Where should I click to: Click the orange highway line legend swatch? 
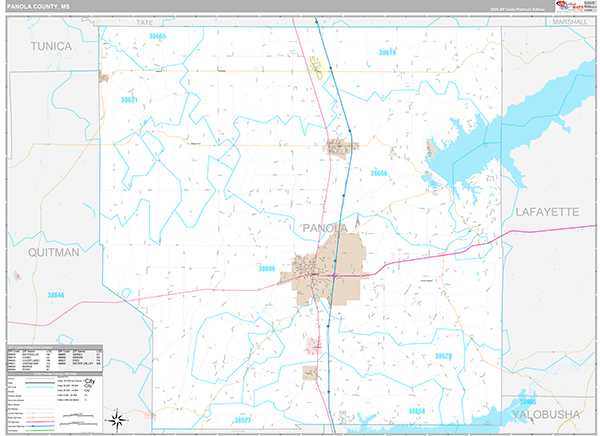click(40, 417)
